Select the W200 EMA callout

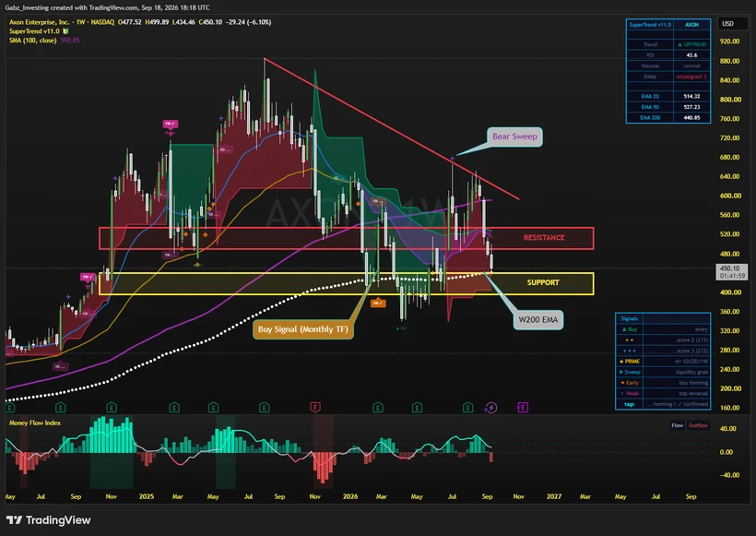538,320
